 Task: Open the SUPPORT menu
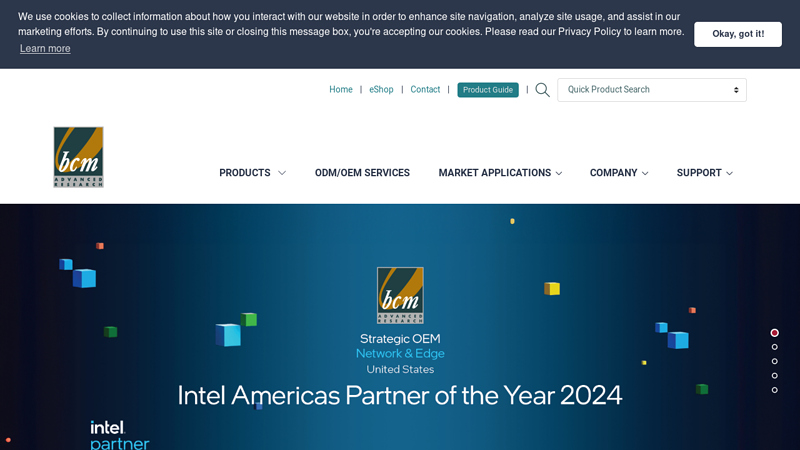698,173
